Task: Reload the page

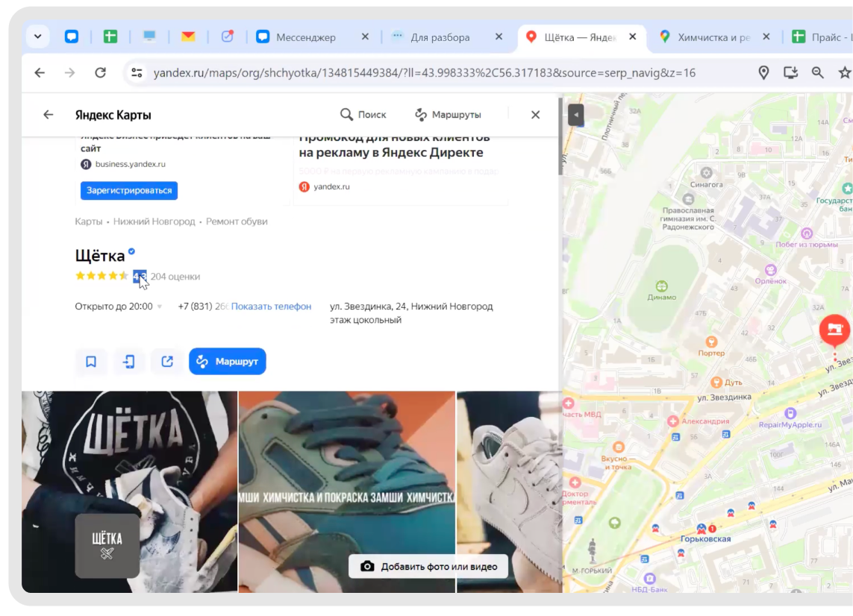Action: tap(100, 73)
